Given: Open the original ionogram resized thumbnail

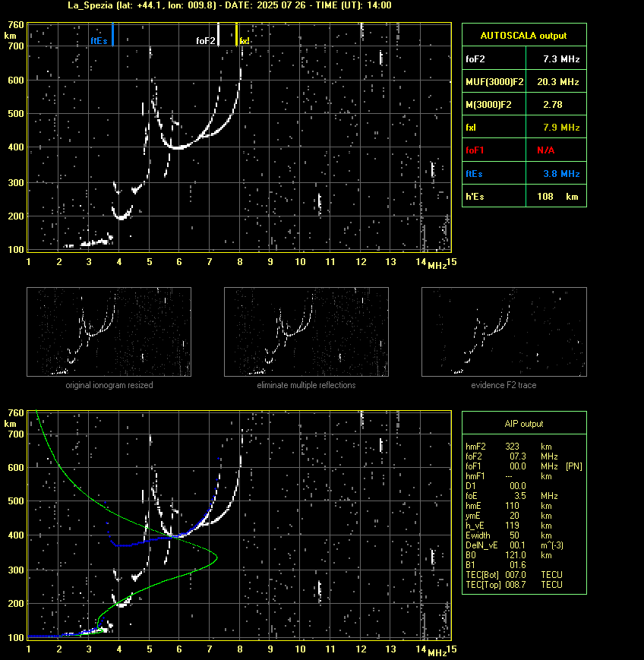Looking at the screenshot, I should pos(109,332).
